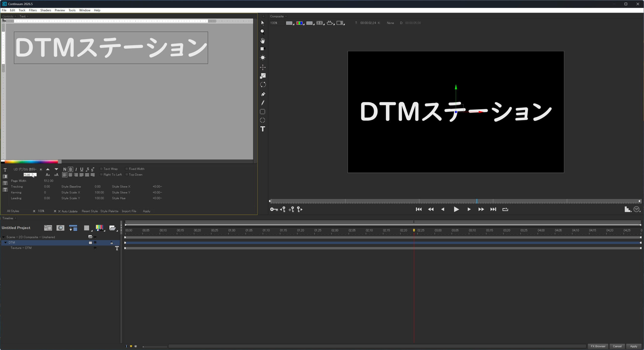Select the pencil line tool
The image size is (644, 350).
263,103
